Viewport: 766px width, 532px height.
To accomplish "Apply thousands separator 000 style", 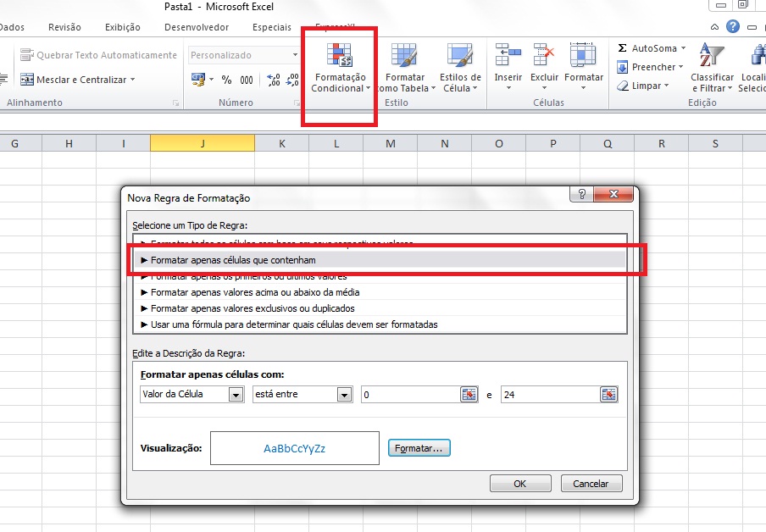I will tap(247, 80).
